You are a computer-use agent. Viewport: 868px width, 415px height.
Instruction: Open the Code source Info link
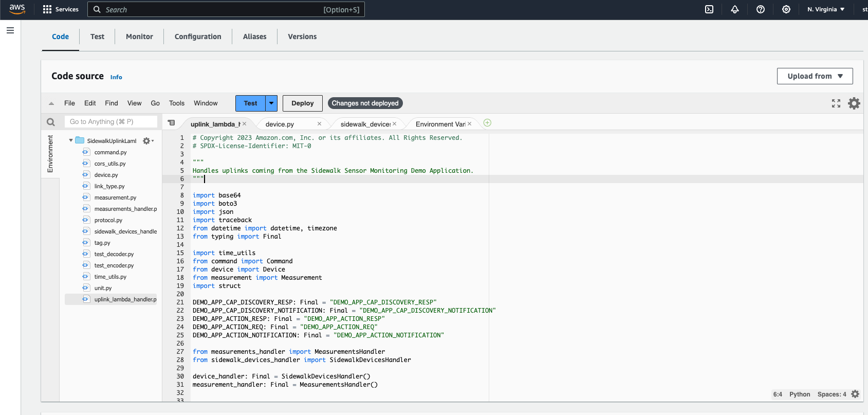click(116, 77)
